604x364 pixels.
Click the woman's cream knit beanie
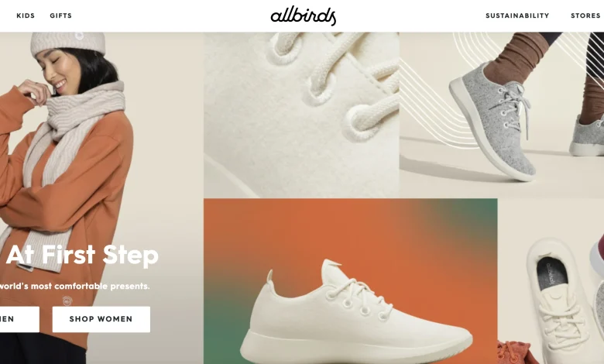tap(68, 43)
